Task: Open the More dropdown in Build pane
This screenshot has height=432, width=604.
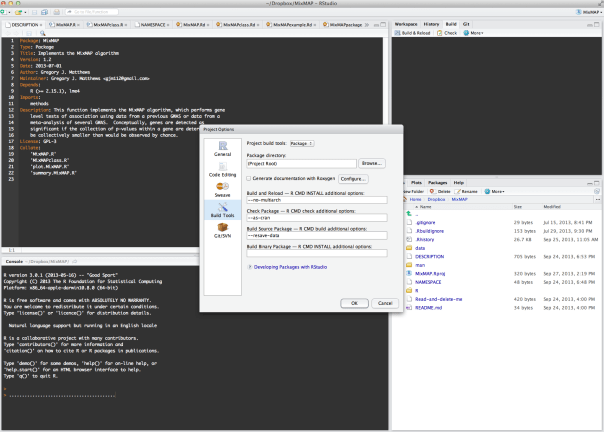Action: pyautogui.click(x=476, y=32)
